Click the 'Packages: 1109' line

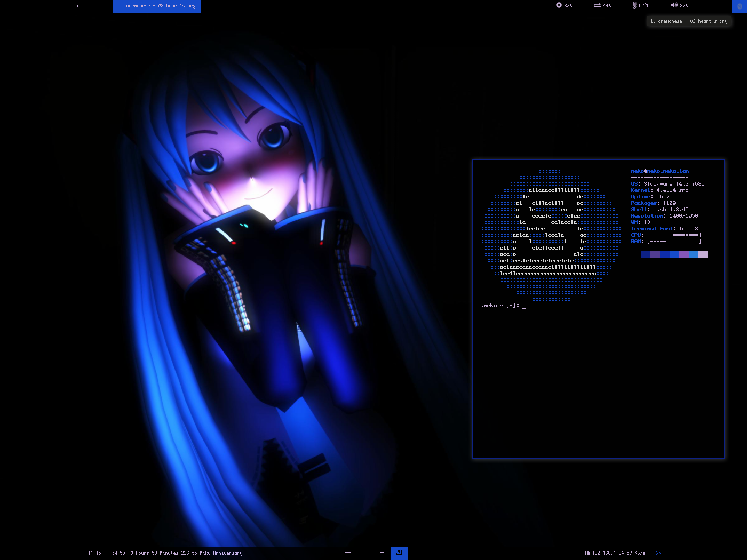tap(653, 203)
